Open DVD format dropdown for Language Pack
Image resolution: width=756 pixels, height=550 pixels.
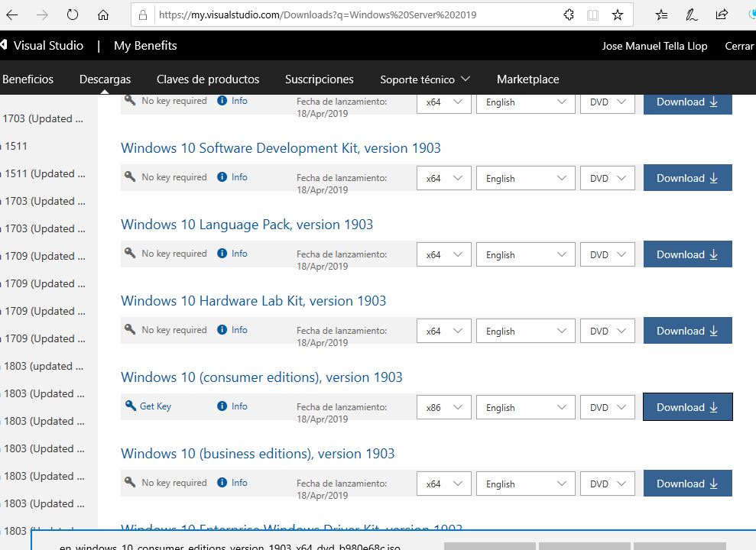pyautogui.click(x=608, y=255)
